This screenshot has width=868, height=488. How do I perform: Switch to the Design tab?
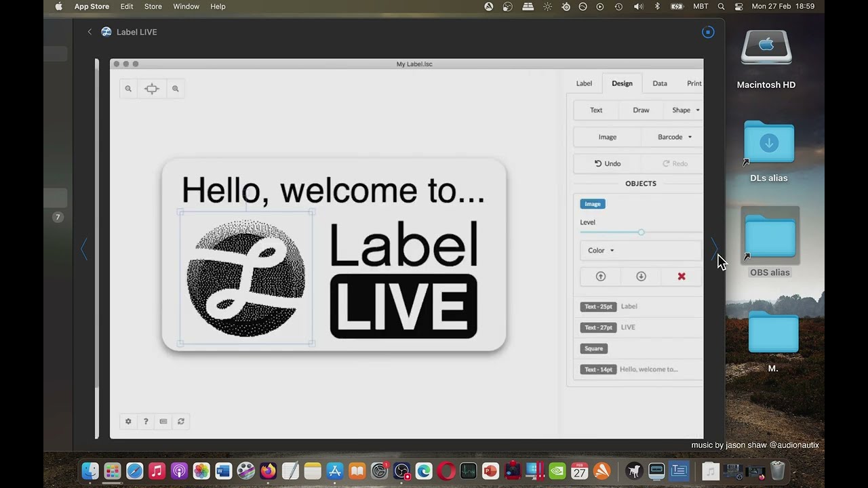tap(622, 83)
